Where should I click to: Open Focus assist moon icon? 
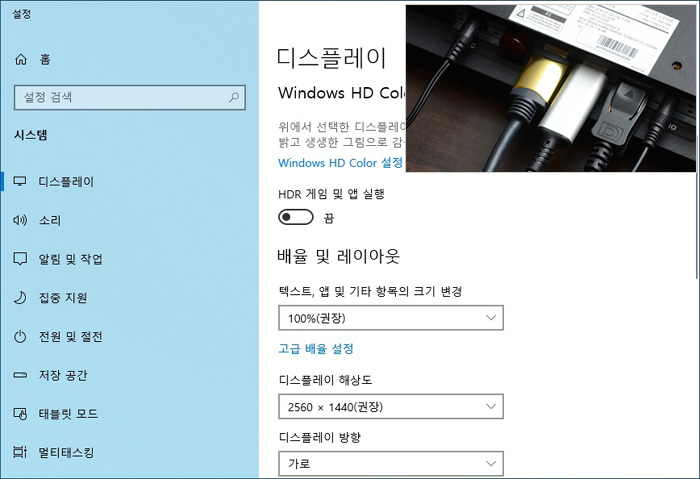coord(21,298)
